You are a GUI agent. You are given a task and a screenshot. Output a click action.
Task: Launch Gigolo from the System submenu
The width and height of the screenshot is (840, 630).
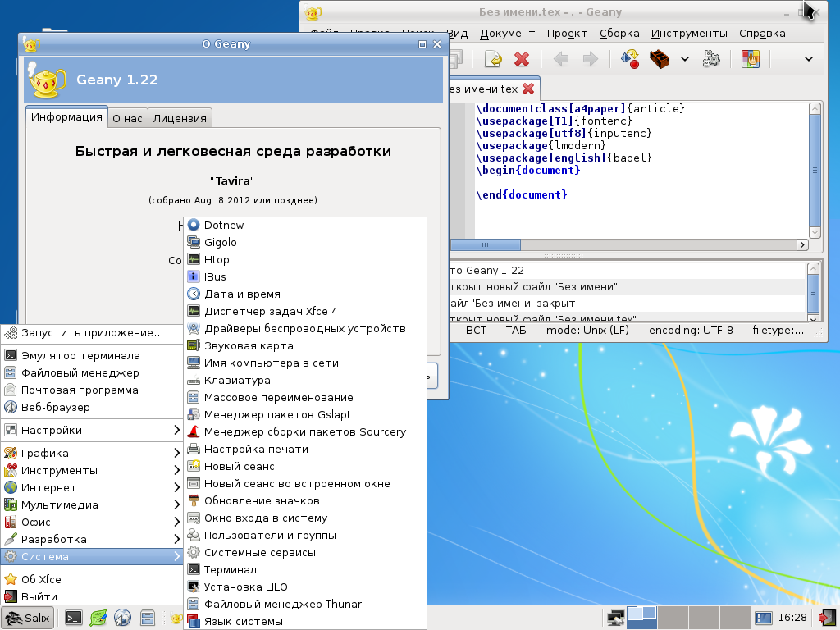305,242
